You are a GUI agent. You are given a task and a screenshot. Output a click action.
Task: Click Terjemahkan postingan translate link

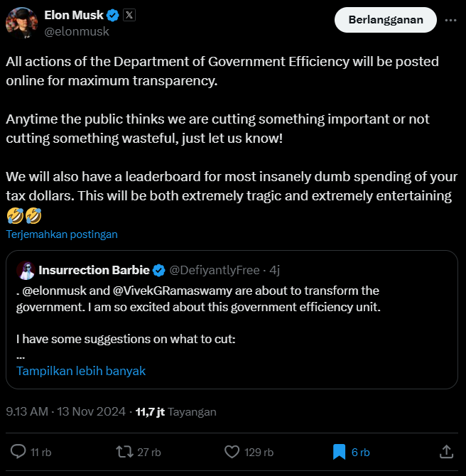tap(62, 234)
